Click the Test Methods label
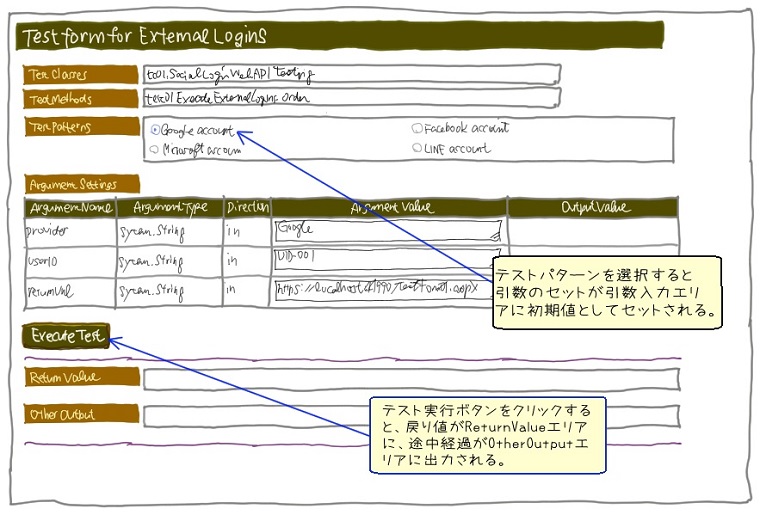The image size is (760, 515). tap(81, 99)
